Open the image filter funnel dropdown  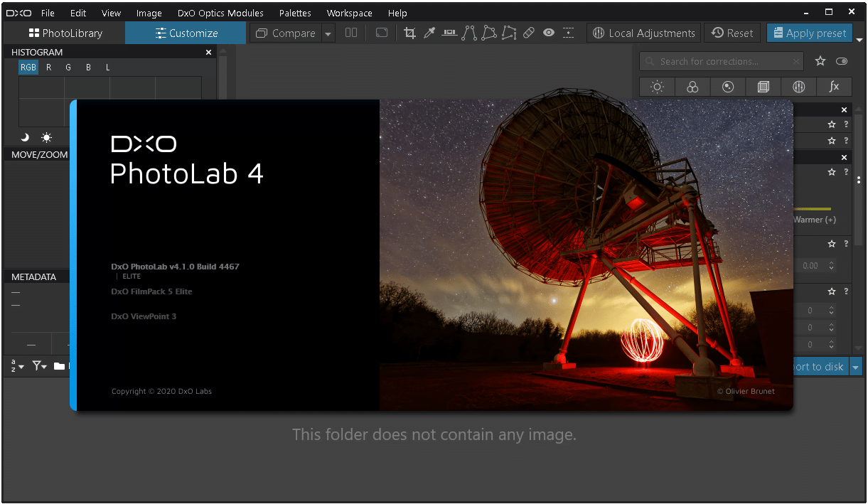(x=39, y=366)
